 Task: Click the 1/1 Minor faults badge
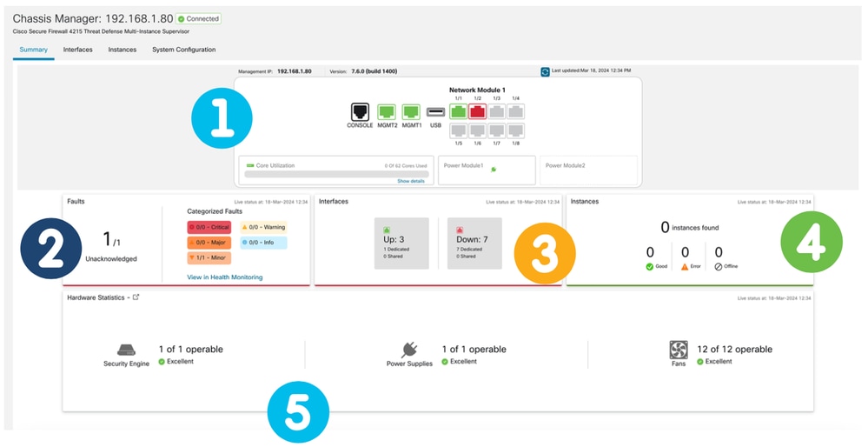click(209, 258)
